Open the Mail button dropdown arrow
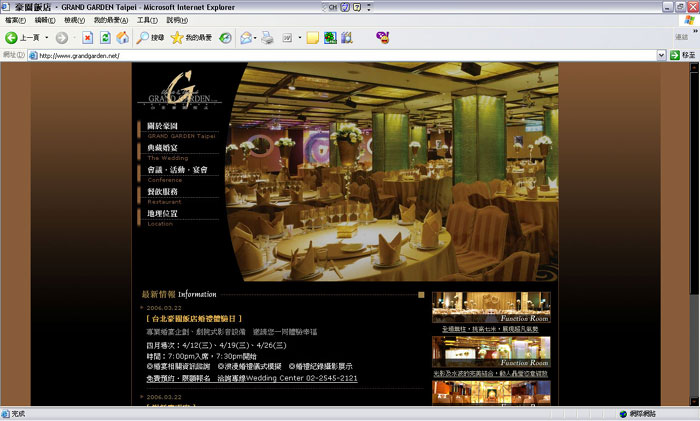Image resolution: width=700 pixels, height=421 pixels. click(256, 38)
